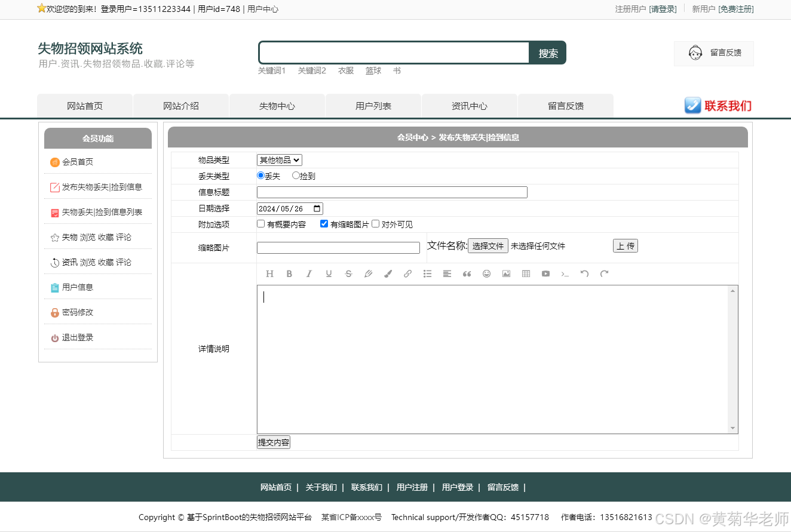Click the 搜索 search button
Screen dimensions: 791x532
(548, 53)
